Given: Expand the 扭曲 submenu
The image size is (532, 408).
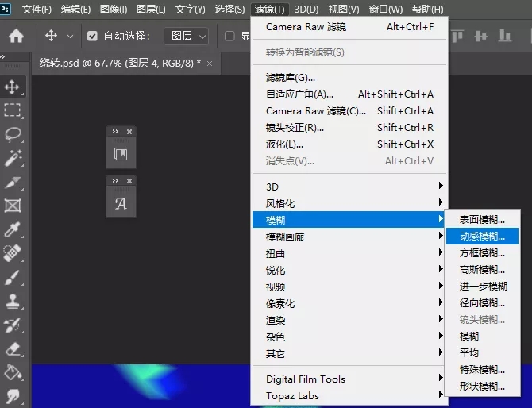Looking at the screenshot, I should (348, 253).
